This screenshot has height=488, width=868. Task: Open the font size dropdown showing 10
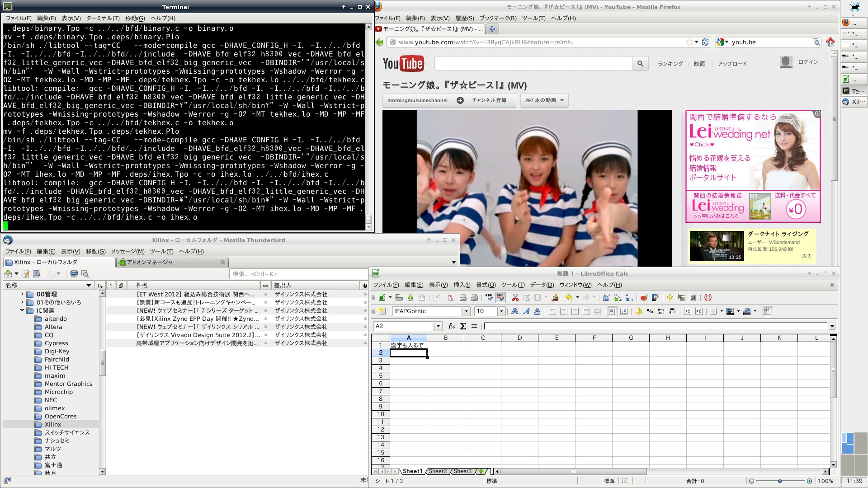pos(501,311)
